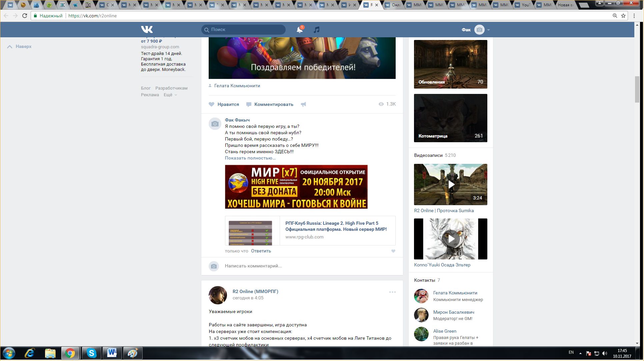This screenshot has height=361, width=644.
Task: Open the post options three-dot menu
Action: 392,292
